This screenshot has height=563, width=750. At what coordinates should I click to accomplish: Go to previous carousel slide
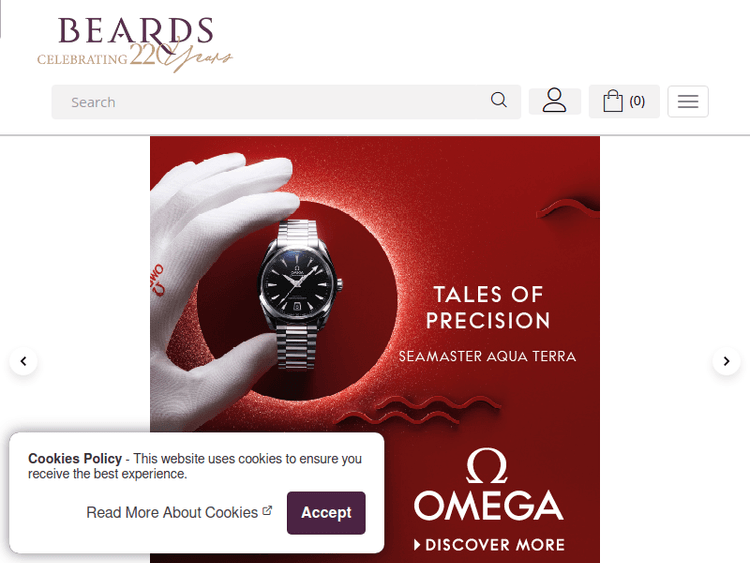point(23,361)
